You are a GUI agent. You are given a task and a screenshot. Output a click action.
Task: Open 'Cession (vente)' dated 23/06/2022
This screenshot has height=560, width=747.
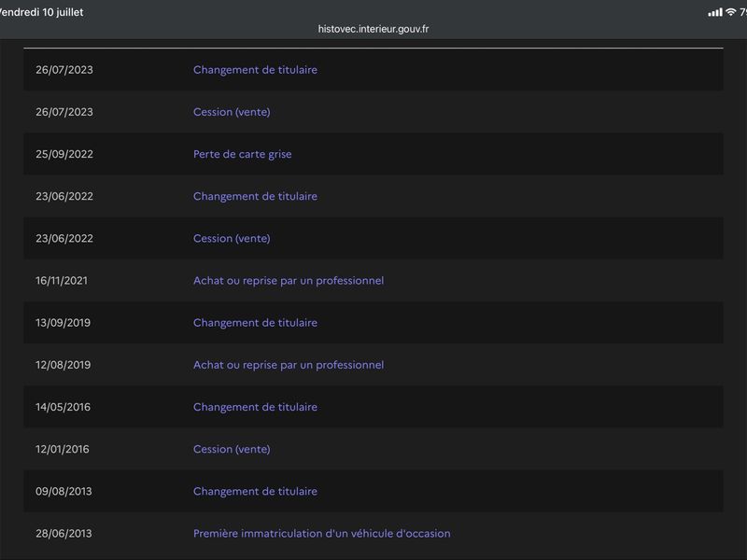coord(232,239)
